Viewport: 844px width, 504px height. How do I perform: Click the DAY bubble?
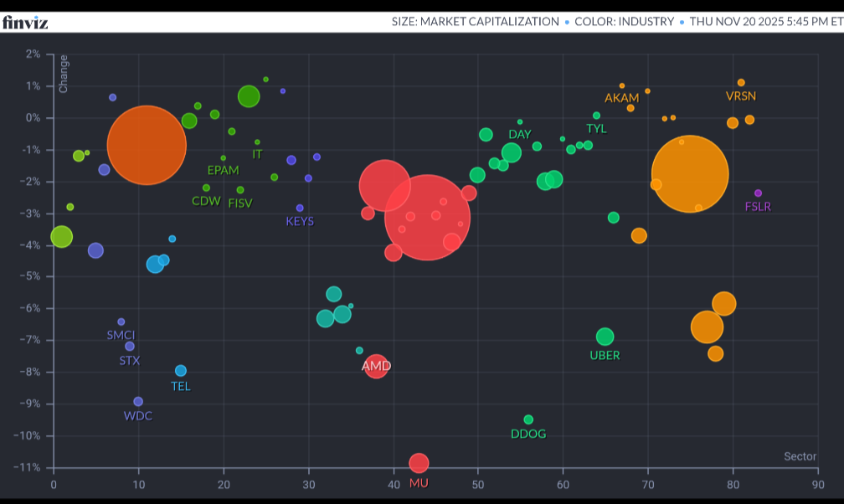coord(520,121)
